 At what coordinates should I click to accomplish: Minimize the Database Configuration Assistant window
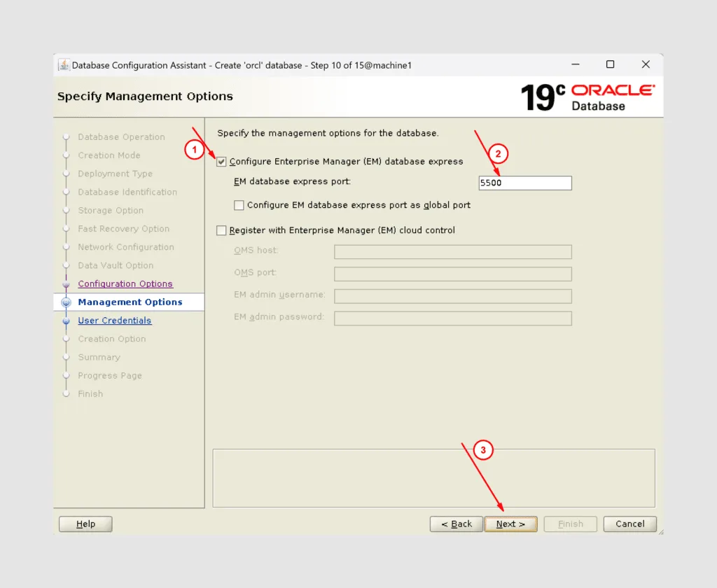pyautogui.click(x=576, y=64)
